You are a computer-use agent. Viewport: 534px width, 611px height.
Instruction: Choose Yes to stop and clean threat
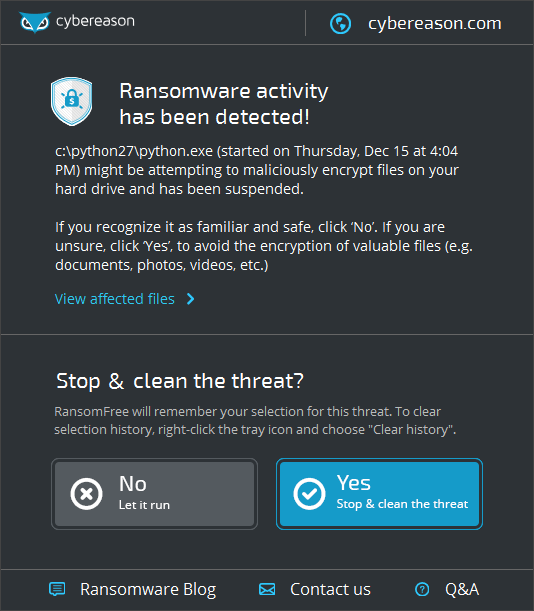click(379, 494)
